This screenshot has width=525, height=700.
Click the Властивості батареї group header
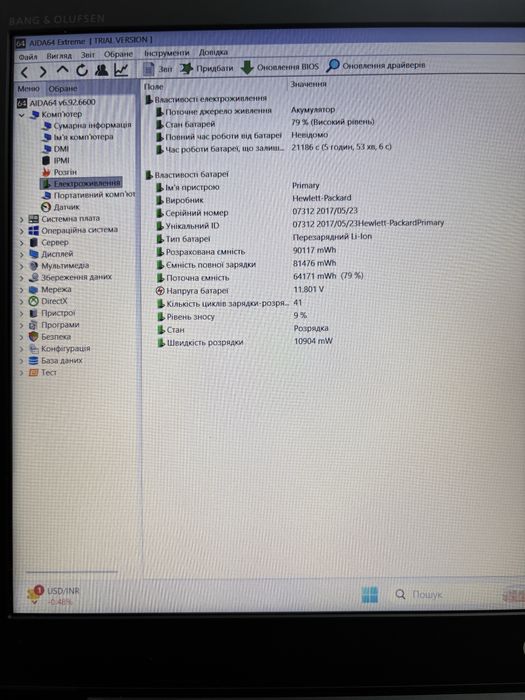pos(187,175)
